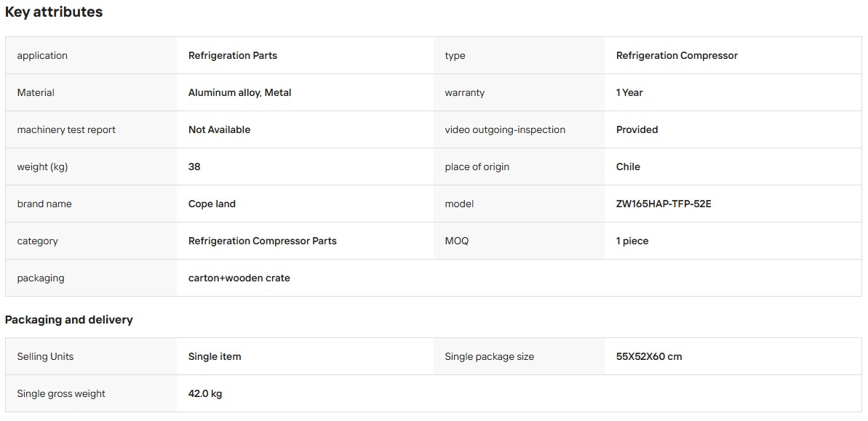This screenshot has height=421, width=868.
Task: Click the Refrigeration Compressor type value
Action: click(677, 55)
